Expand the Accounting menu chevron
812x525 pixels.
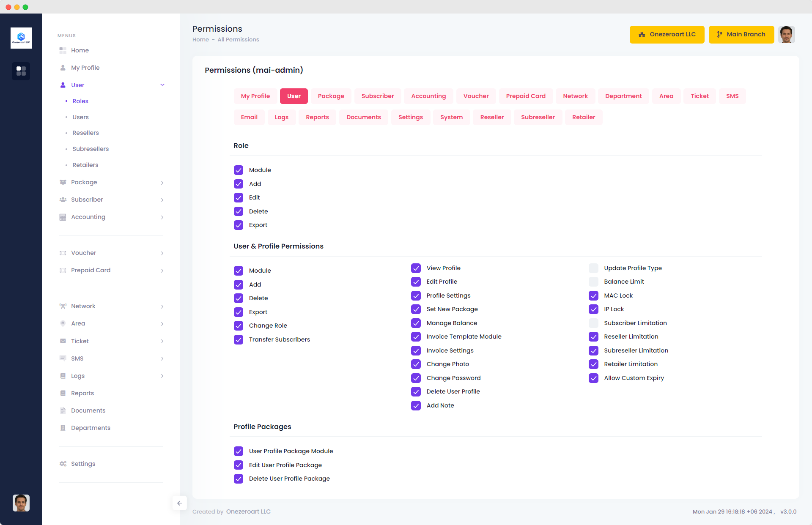(162, 217)
